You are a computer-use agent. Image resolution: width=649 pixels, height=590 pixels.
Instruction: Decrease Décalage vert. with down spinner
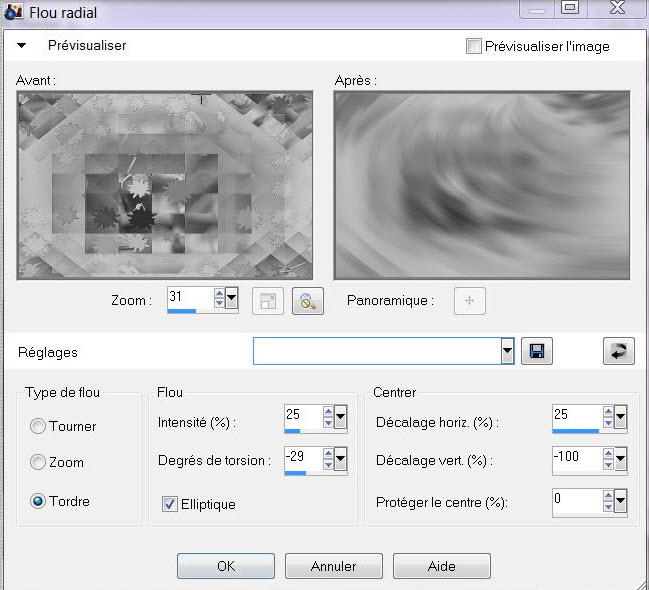point(608,464)
